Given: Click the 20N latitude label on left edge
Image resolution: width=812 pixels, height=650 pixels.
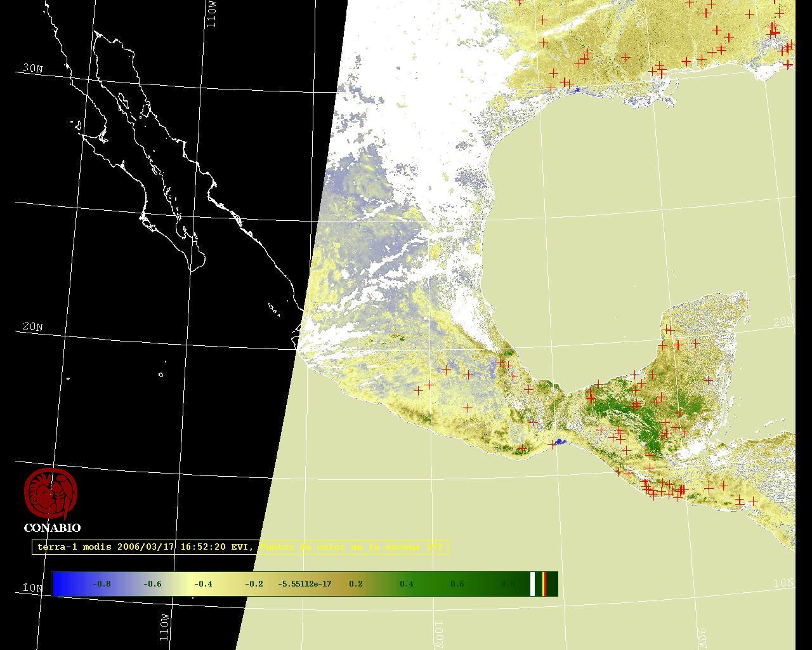Looking at the screenshot, I should [x=32, y=327].
